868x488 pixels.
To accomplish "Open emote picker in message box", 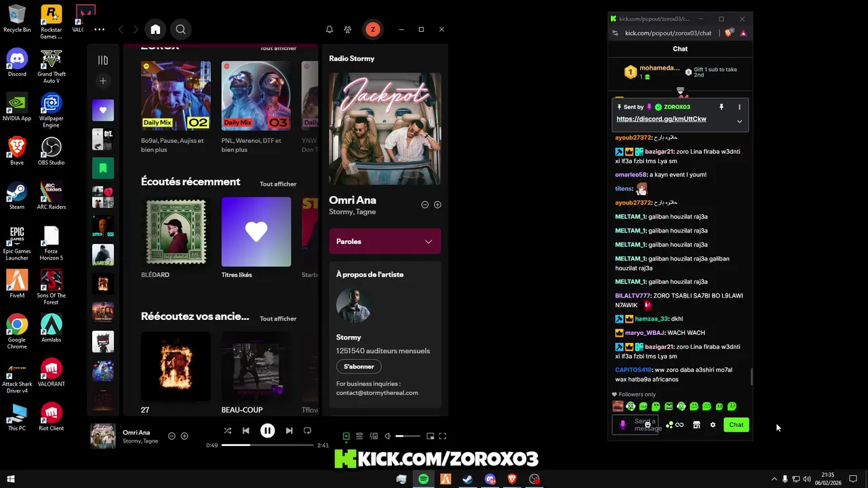I will click(x=648, y=424).
